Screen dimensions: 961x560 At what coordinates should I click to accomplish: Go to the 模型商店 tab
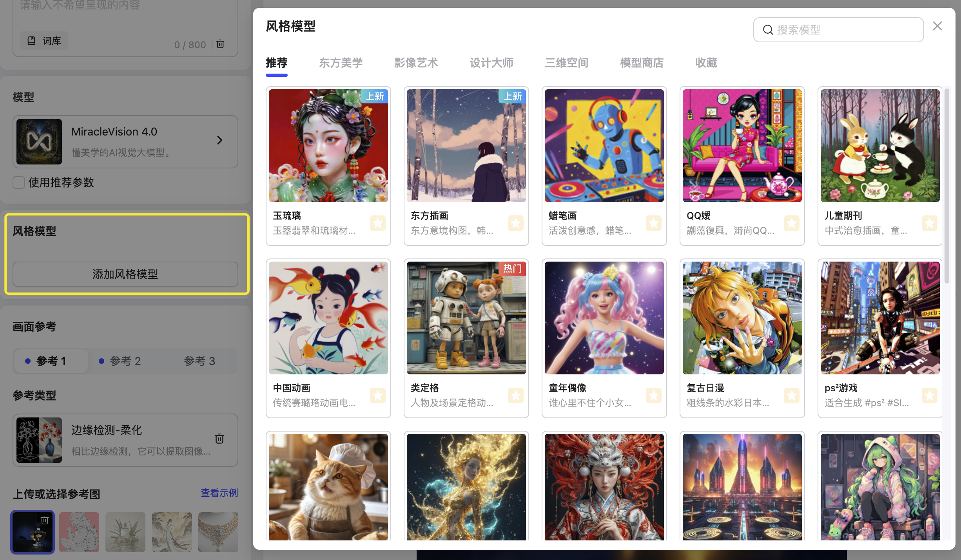pyautogui.click(x=642, y=63)
